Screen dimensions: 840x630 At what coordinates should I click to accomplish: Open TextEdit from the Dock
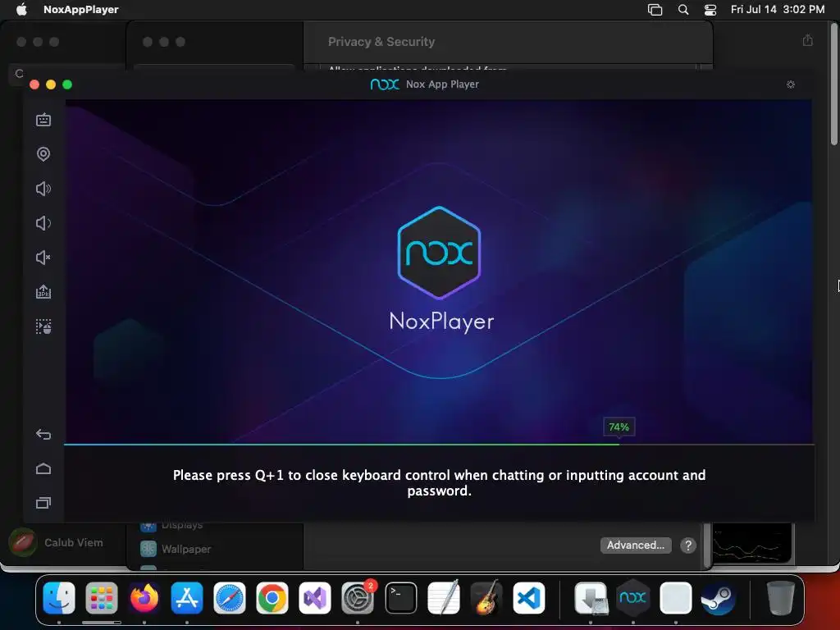coord(444,598)
